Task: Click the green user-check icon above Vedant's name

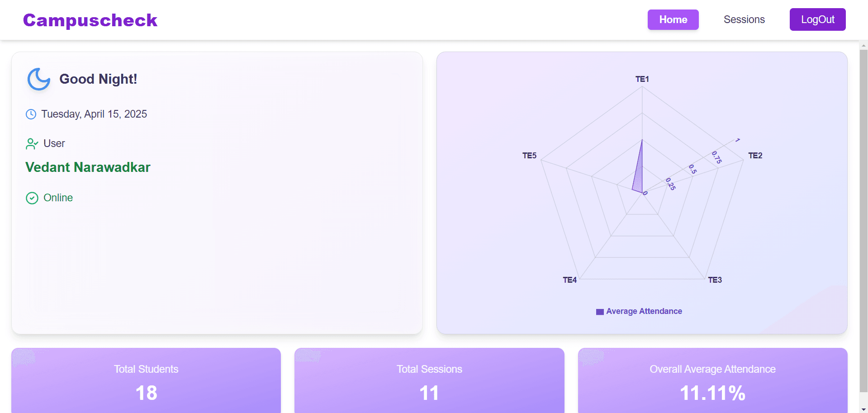Action: pos(31,143)
